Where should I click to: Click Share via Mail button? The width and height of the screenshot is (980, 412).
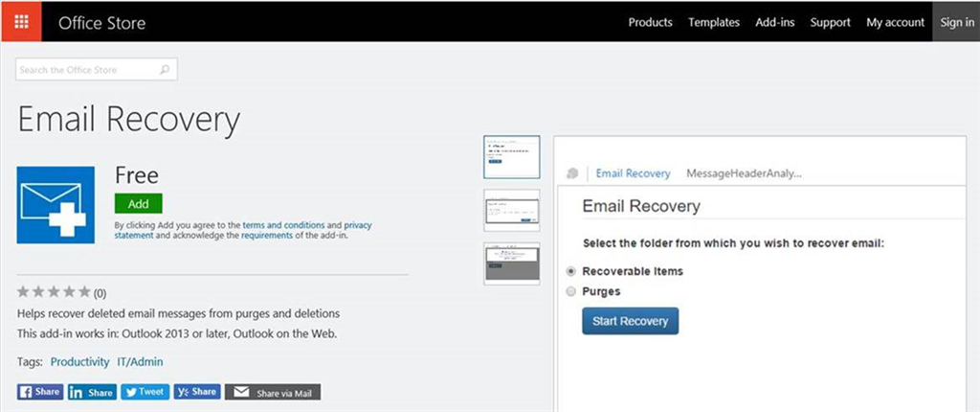pyautogui.click(x=273, y=393)
